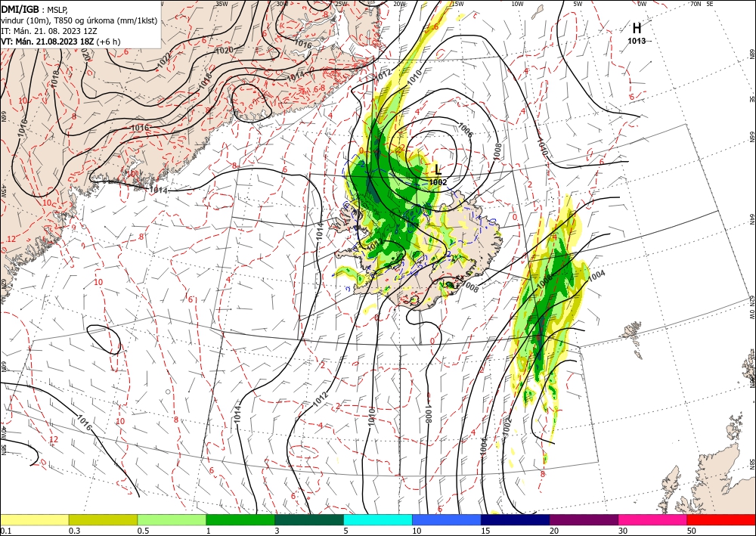This screenshot has width=756, height=536.
Task: Click the '30' legend scale value
Action: [x=623, y=531]
